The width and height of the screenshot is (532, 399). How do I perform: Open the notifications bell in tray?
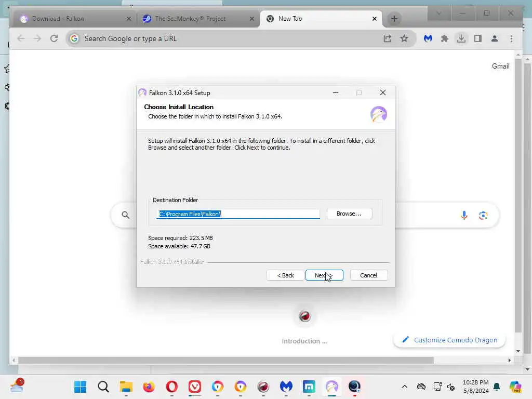(x=497, y=387)
